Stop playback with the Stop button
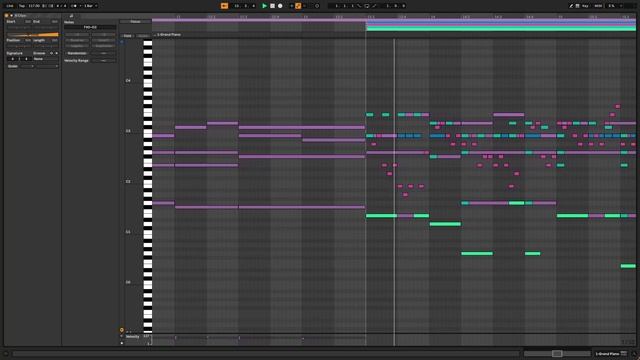 tap(272, 6)
